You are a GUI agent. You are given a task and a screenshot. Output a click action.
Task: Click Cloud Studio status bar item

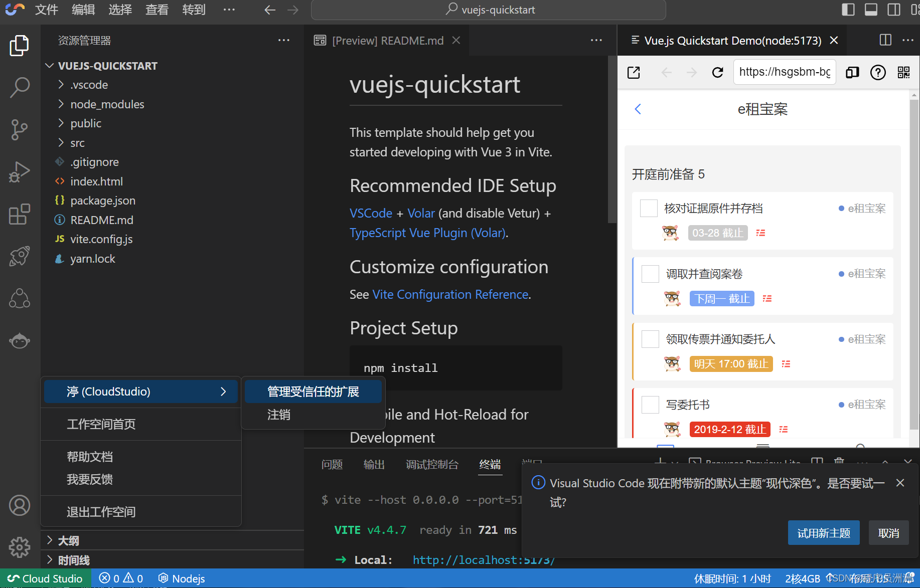45,578
